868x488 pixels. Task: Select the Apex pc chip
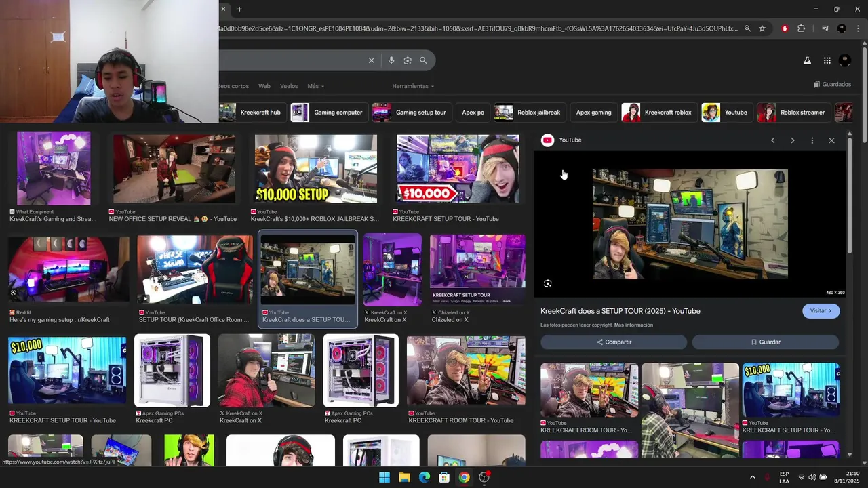(x=473, y=113)
